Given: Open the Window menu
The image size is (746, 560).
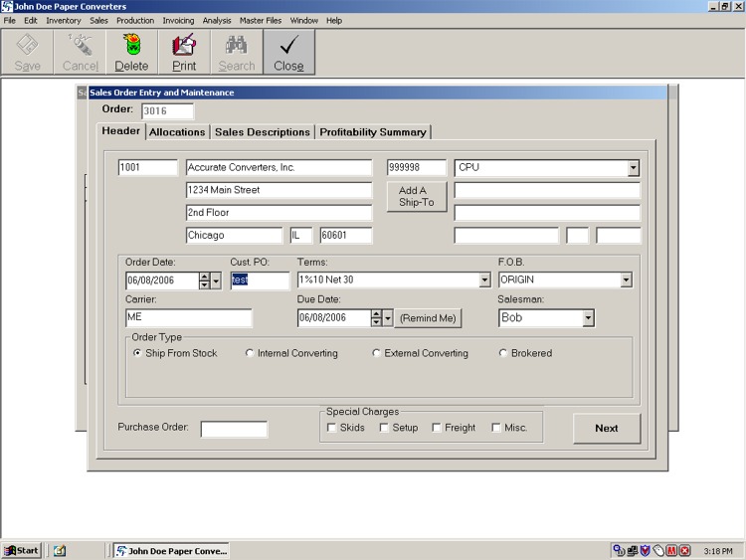Looking at the screenshot, I should pyautogui.click(x=304, y=21).
